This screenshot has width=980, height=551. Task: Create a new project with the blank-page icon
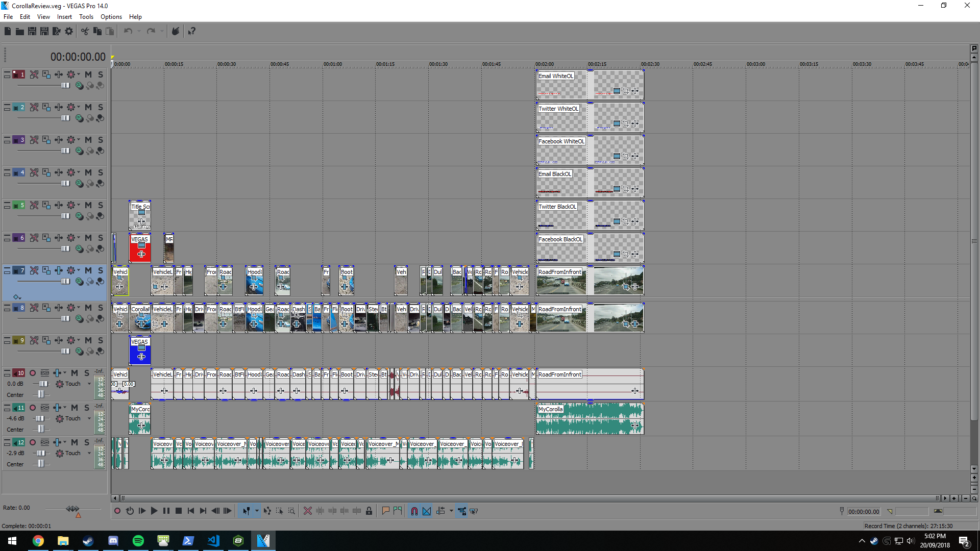tap(8, 31)
